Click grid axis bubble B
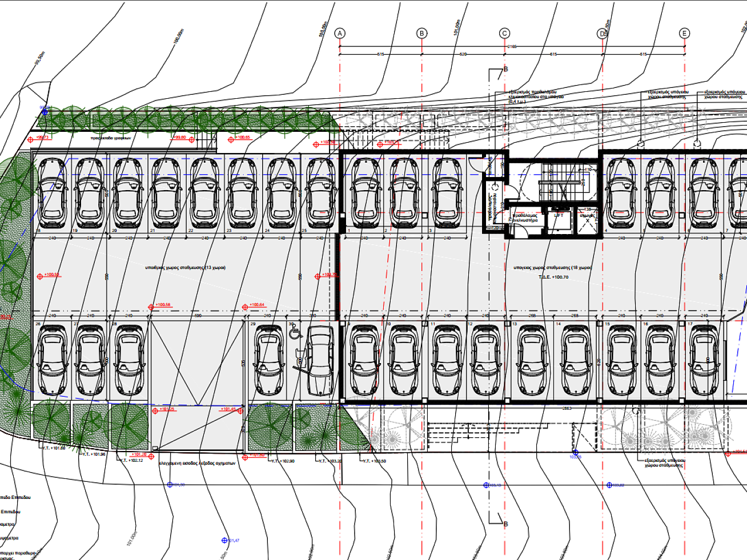The height and width of the screenshot is (560, 747). 422,33
